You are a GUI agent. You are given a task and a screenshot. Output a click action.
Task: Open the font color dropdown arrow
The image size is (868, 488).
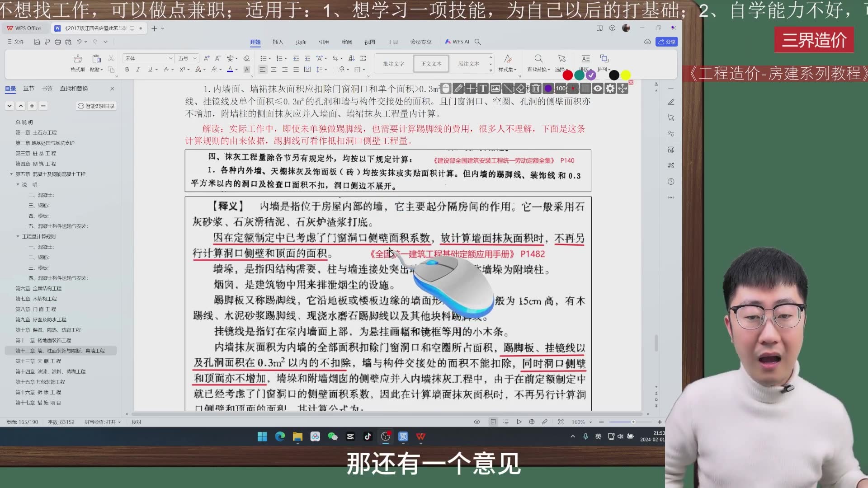pyautogui.click(x=236, y=70)
